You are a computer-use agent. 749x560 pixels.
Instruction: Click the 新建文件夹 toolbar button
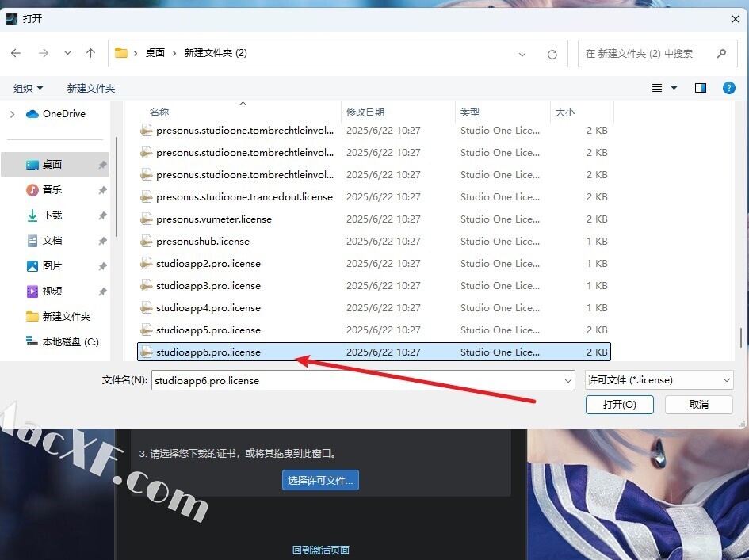click(x=91, y=89)
